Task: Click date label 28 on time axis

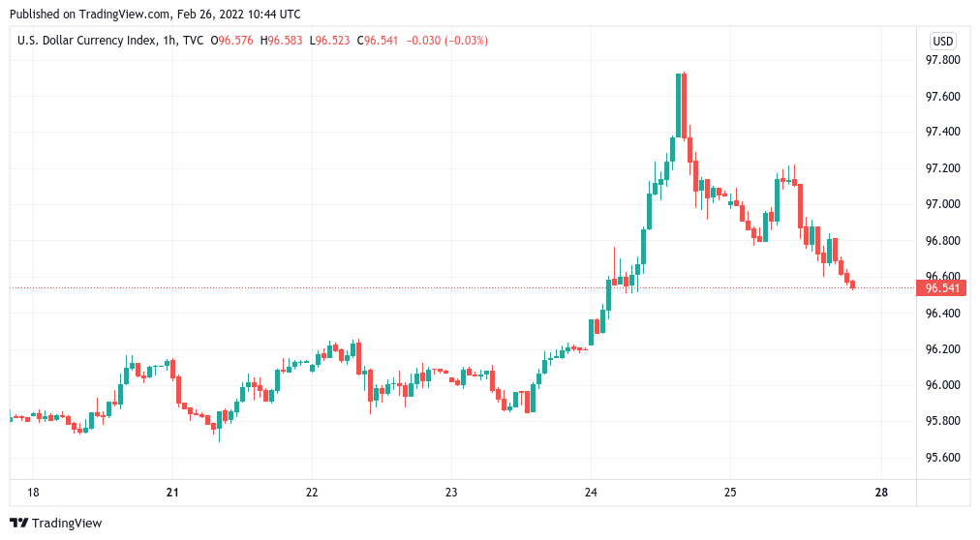Action: point(881,493)
